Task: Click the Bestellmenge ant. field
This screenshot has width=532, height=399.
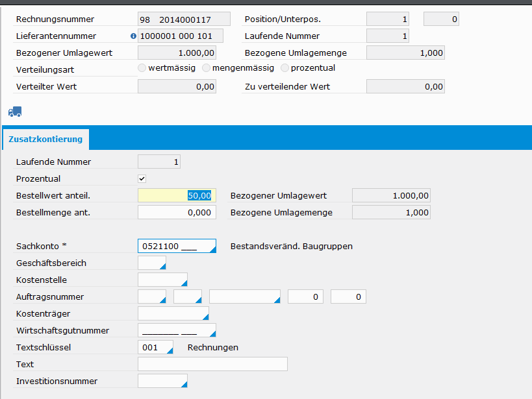Action: 177,213
